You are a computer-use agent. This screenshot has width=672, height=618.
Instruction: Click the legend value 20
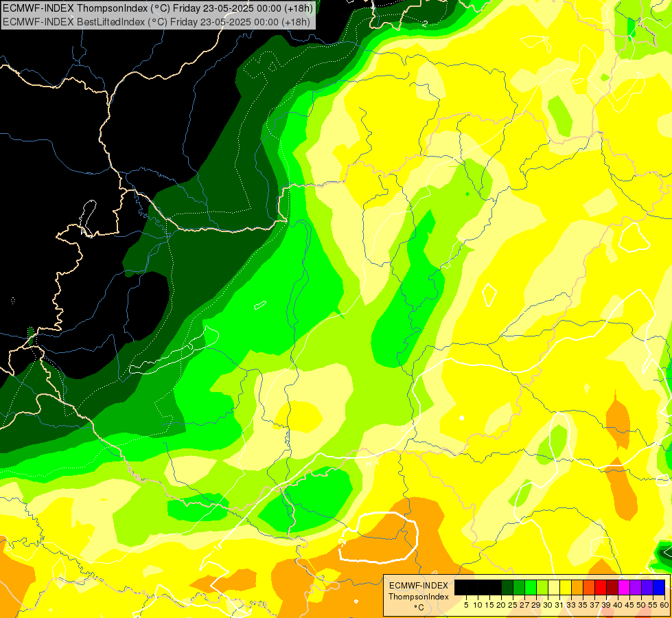tap(501, 605)
